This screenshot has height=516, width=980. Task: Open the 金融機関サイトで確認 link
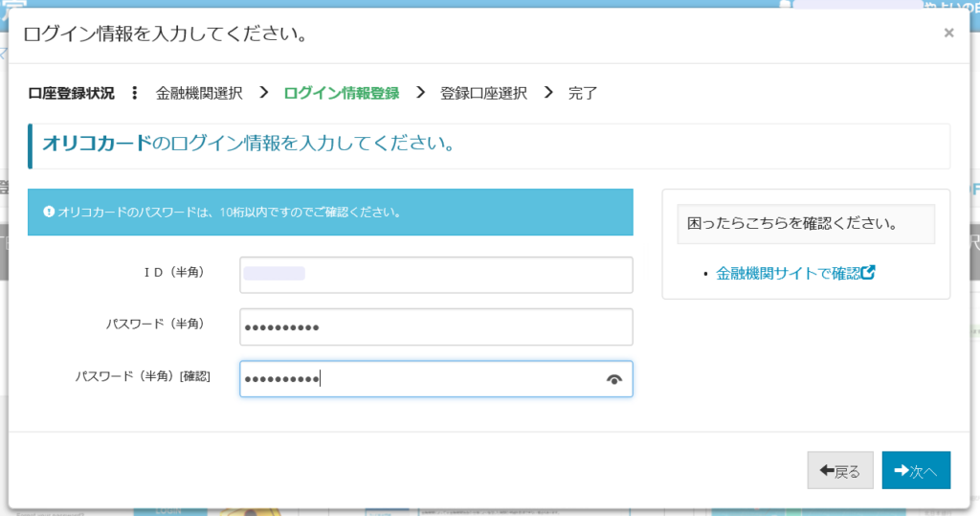pyautogui.click(x=795, y=274)
